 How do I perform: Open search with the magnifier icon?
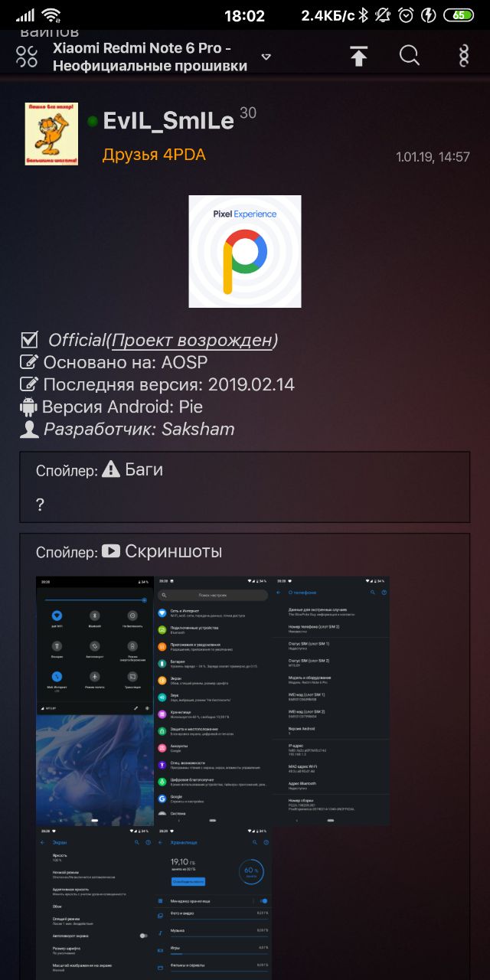point(410,55)
